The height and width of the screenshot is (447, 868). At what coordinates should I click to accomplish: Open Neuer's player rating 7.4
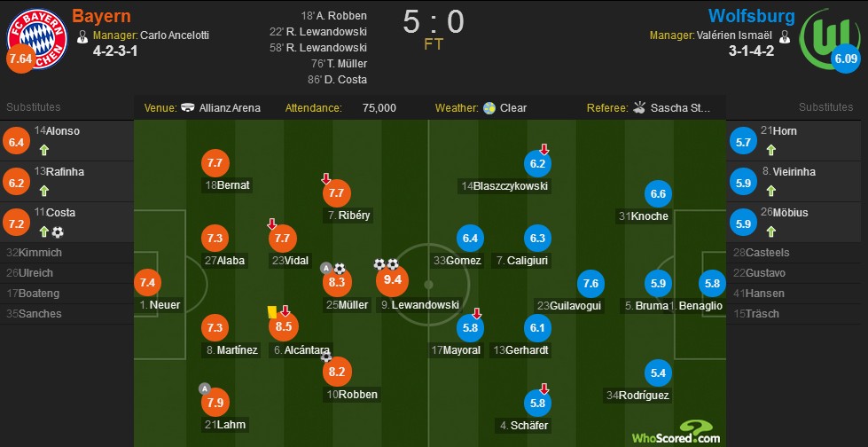click(148, 283)
